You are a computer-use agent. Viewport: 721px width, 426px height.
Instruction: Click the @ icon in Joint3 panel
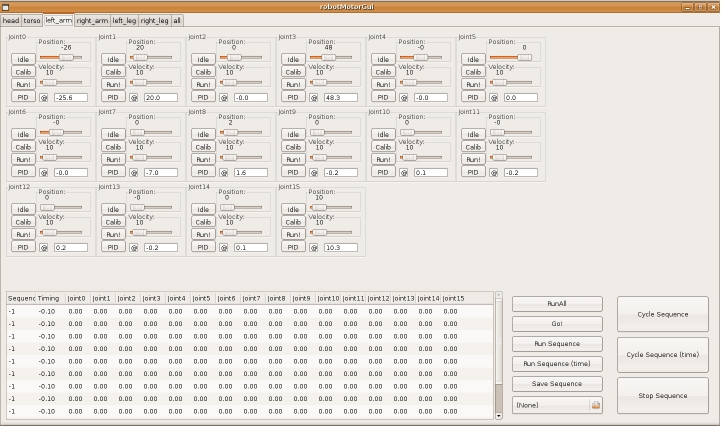[x=313, y=97]
